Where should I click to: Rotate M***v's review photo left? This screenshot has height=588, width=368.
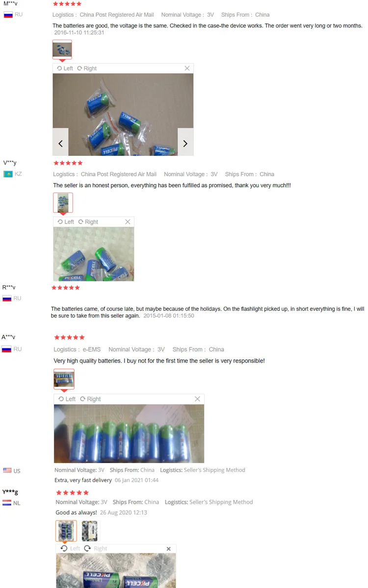coord(65,69)
